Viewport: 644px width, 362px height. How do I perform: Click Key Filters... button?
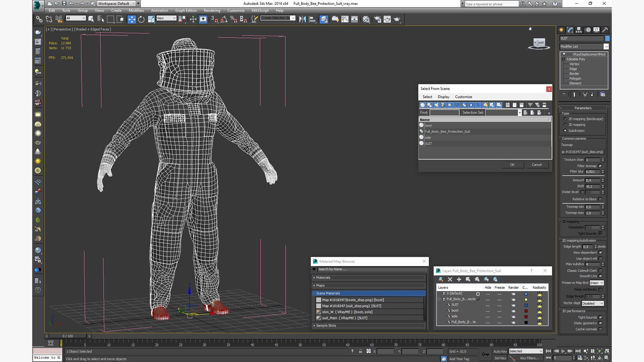point(529,358)
